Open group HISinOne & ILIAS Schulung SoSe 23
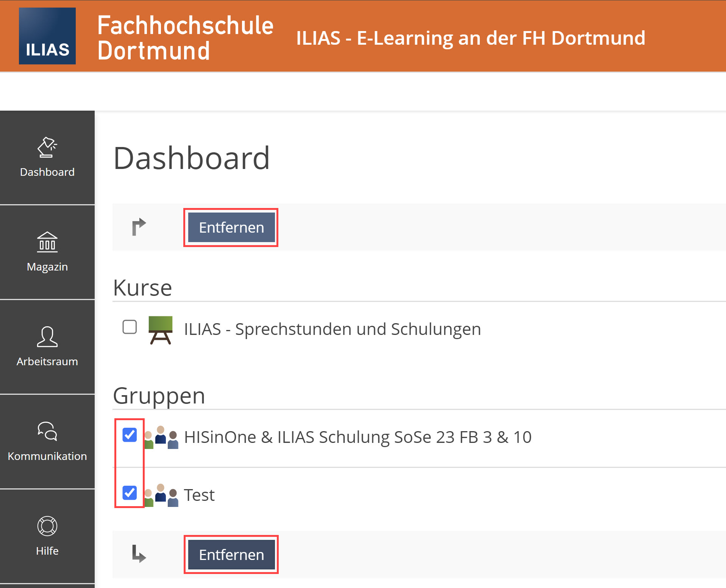The width and height of the screenshot is (726, 588). tap(358, 437)
